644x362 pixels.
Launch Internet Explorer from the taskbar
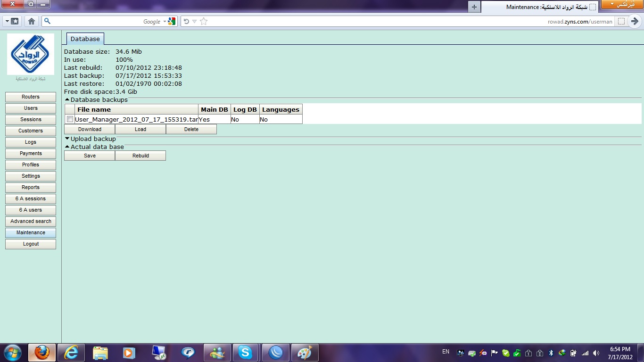(71, 353)
